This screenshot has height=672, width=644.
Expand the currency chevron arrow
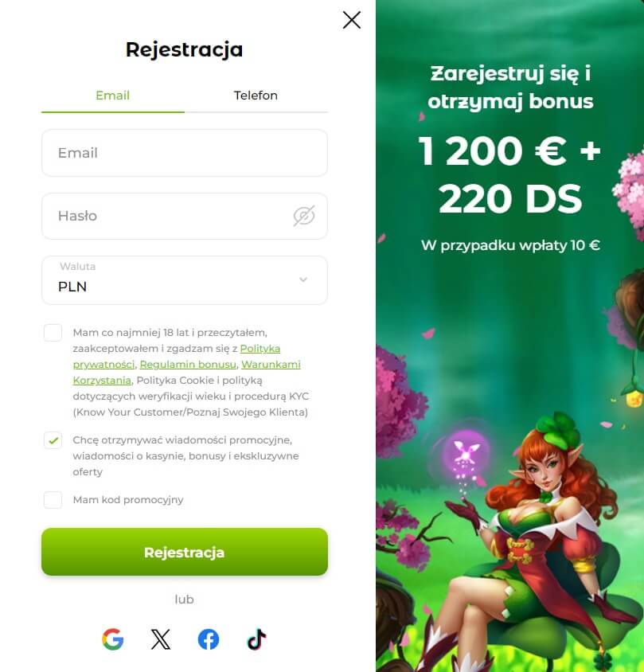coord(303,279)
